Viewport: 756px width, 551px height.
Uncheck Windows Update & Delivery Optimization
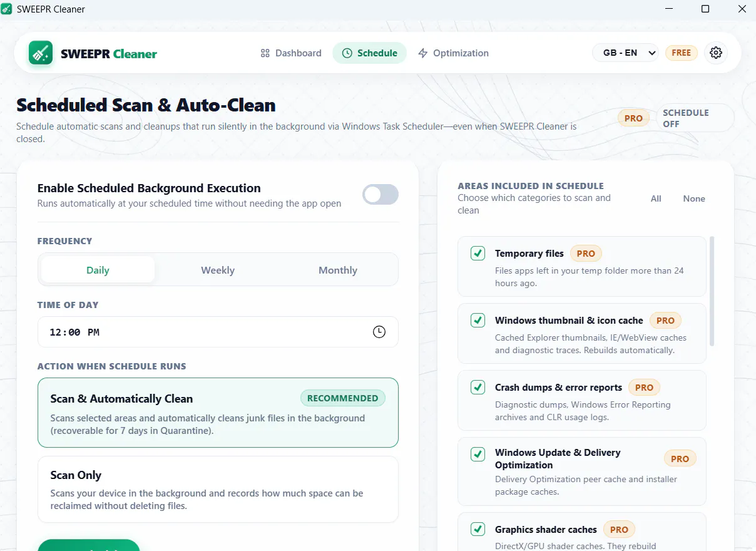pyautogui.click(x=478, y=454)
